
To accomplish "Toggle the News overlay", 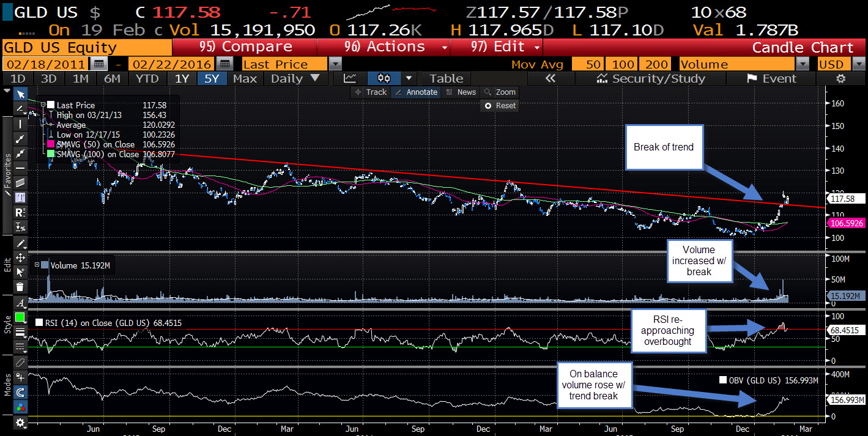I will (x=461, y=92).
